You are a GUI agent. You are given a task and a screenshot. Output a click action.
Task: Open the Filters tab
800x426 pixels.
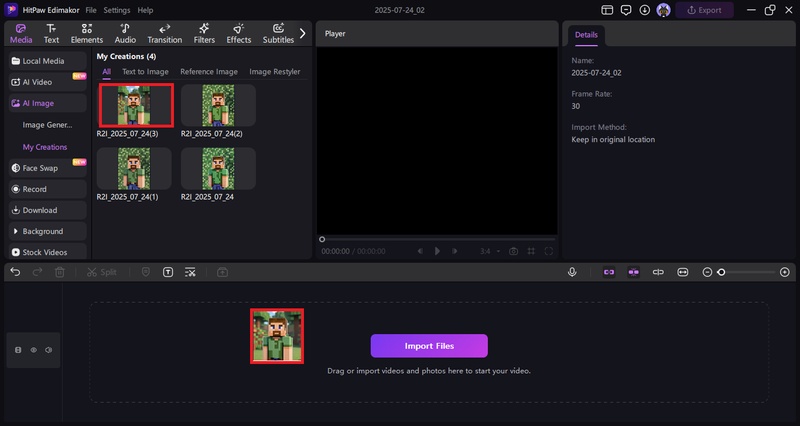point(204,34)
